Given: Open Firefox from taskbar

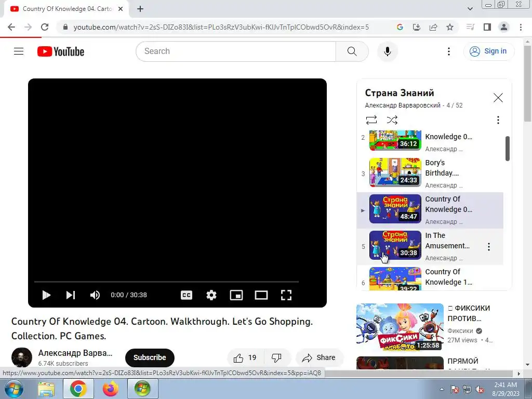Looking at the screenshot, I should click(x=110, y=389).
